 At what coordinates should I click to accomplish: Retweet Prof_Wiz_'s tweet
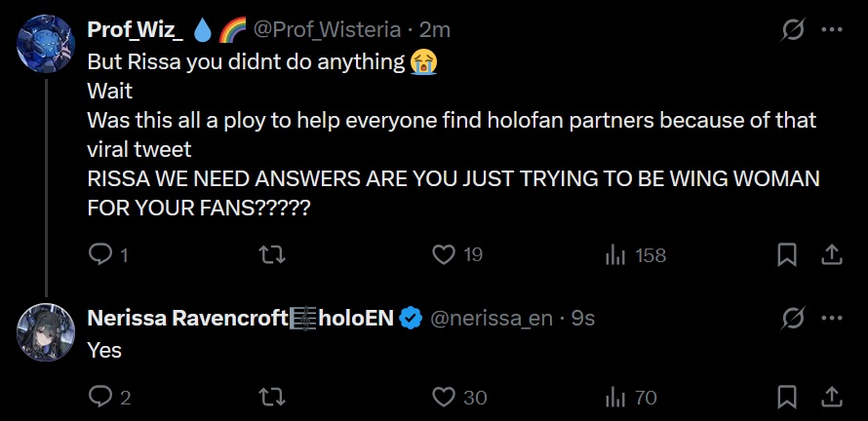272,254
